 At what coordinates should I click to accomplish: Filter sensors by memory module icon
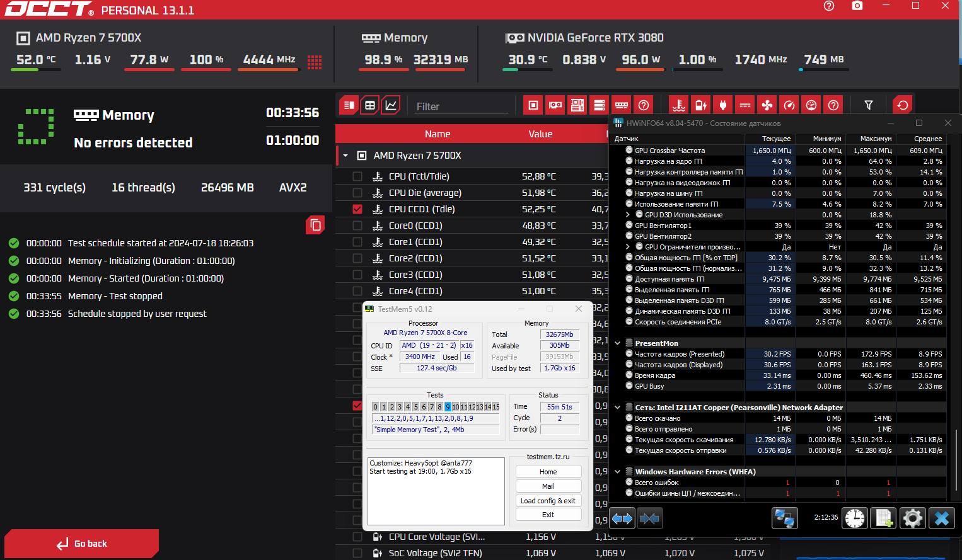point(622,105)
